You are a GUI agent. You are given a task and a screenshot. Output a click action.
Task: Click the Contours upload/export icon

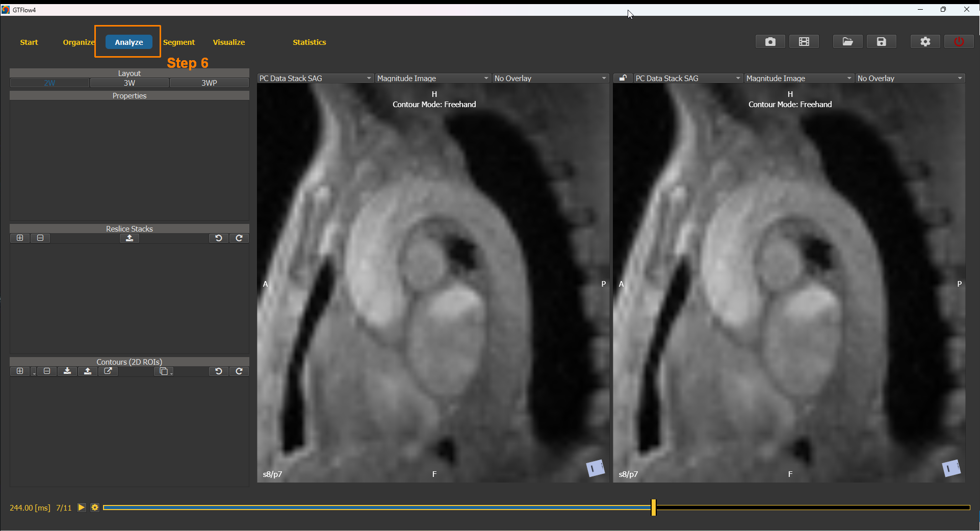coord(88,371)
